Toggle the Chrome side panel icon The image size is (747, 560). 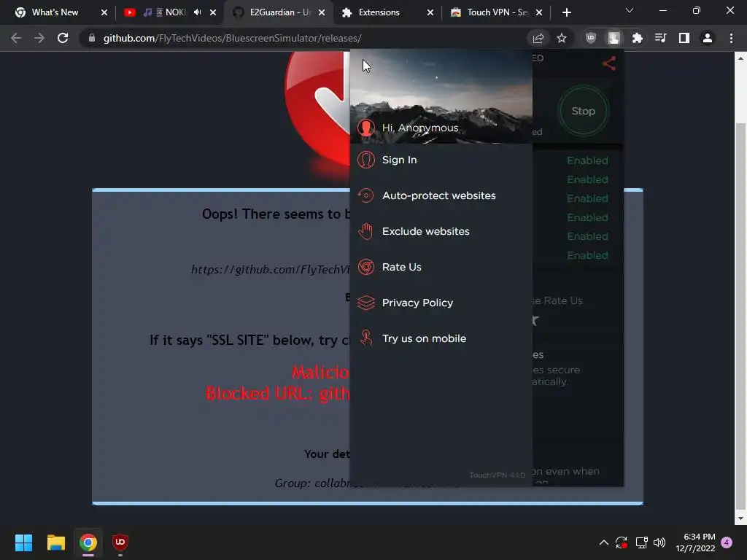pyautogui.click(x=684, y=38)
